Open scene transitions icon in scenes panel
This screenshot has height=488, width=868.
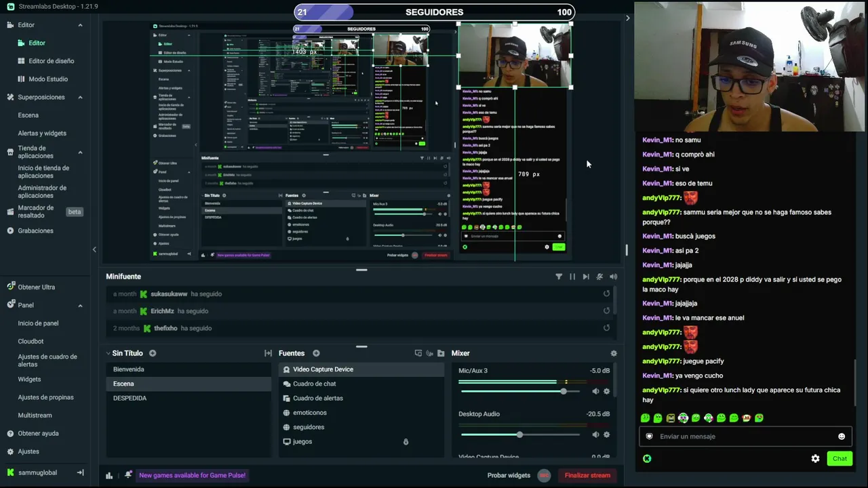click(268, 353)
